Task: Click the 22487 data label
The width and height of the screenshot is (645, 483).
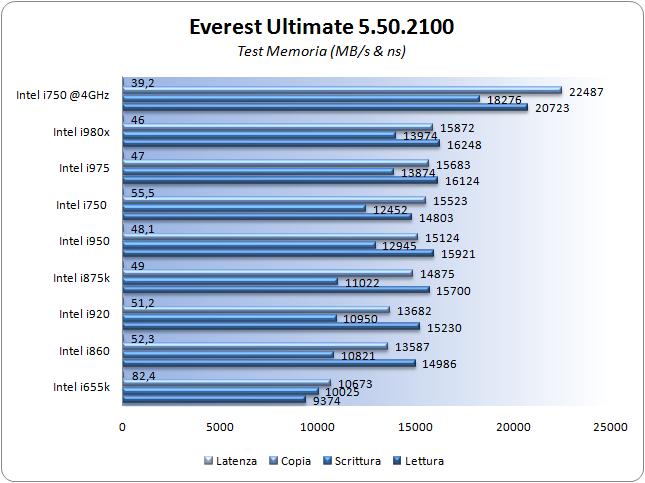Action: (587, 91)
